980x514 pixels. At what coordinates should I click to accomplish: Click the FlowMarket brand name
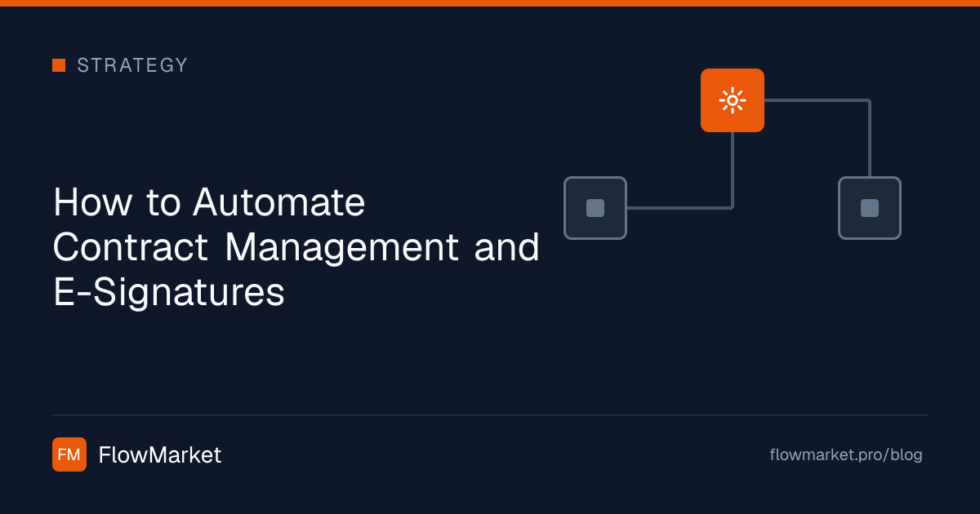160,455
